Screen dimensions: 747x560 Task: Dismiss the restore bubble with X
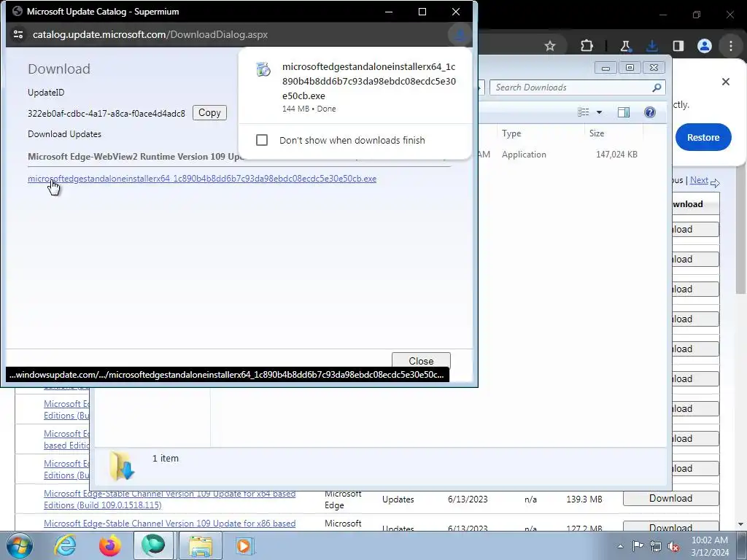(x=726, y=82)
